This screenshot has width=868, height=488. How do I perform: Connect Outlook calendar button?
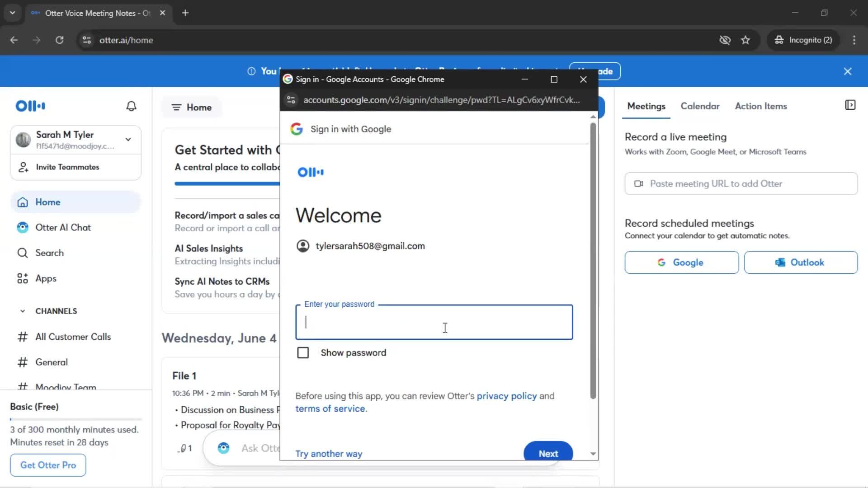click(801, 263)
